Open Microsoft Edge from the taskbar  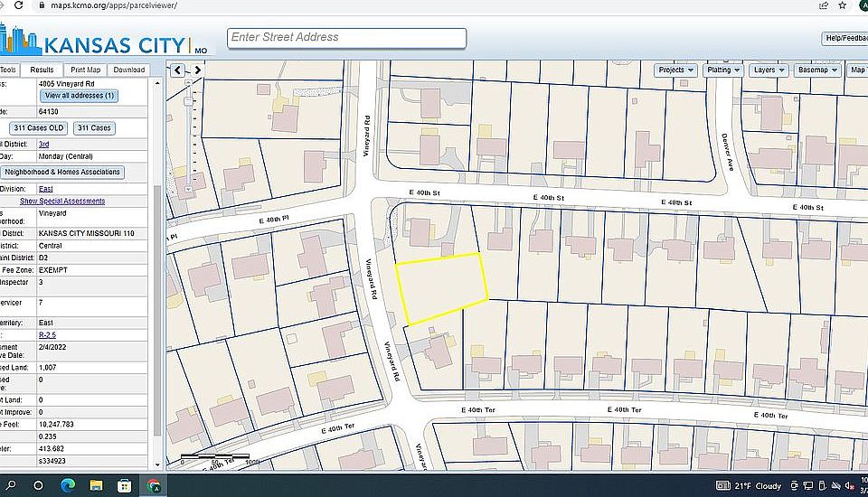pos(67,485)
